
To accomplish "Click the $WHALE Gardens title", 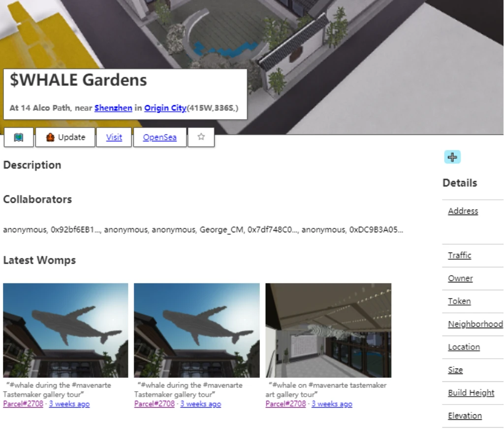I will 78,80.
